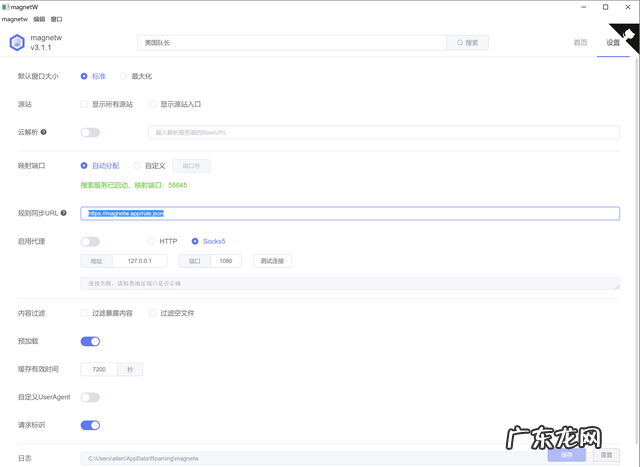Check the 过滤空文件 checkbox
This screenshot has height=467, width=640.
tap(152, 313)
